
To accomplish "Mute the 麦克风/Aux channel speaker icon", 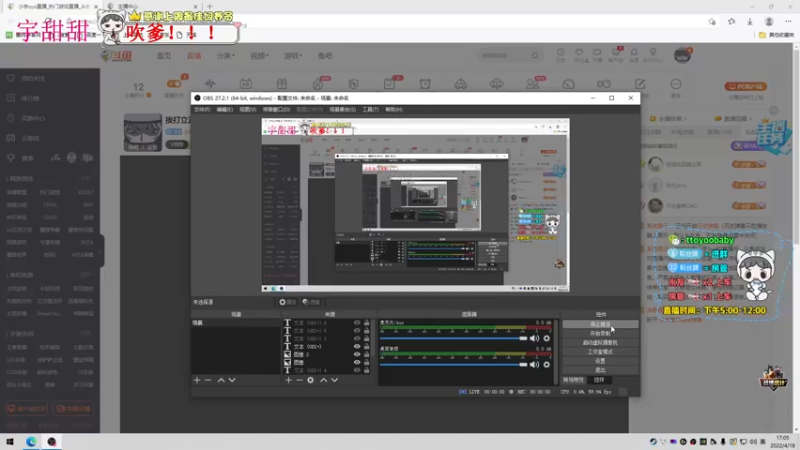I will (534, 338).
